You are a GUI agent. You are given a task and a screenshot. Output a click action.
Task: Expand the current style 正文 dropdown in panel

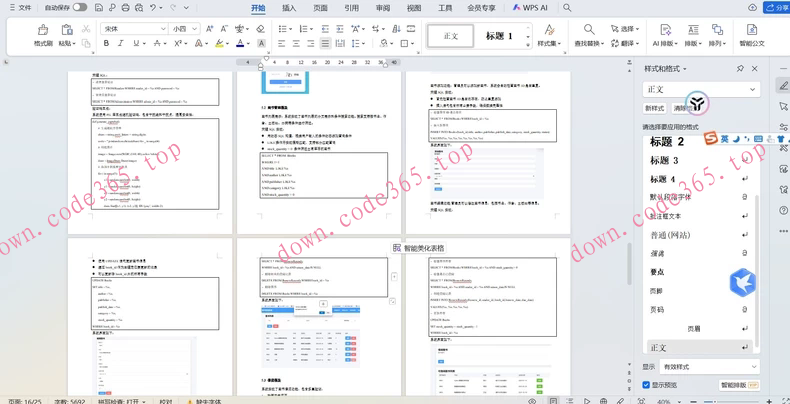pos(752,89)
